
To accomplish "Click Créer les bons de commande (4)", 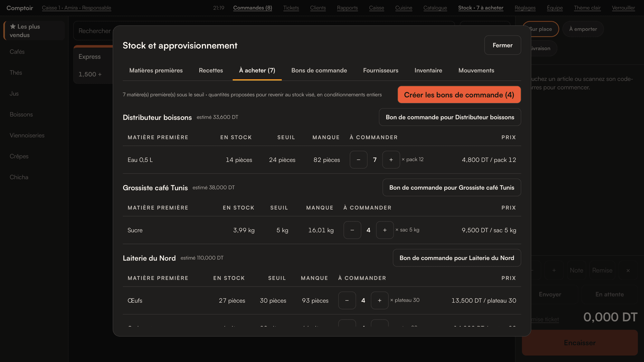I will pos(459,95).
